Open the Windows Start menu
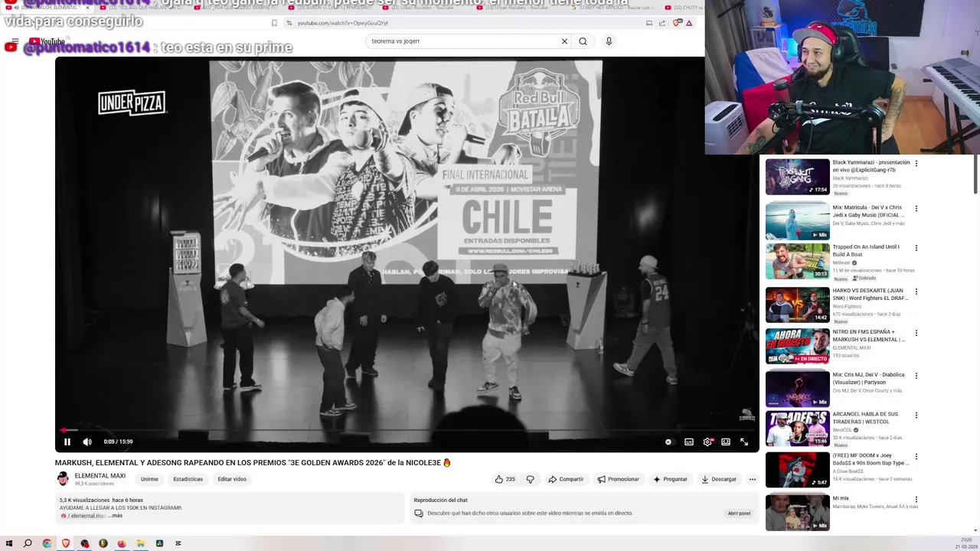This screenshot has width=980, height=551. 8,543
